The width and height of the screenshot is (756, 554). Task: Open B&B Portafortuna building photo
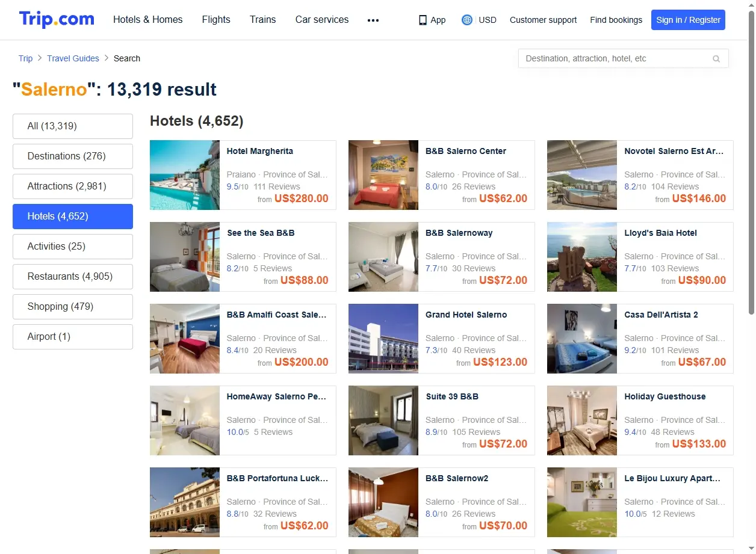point(185,502)
